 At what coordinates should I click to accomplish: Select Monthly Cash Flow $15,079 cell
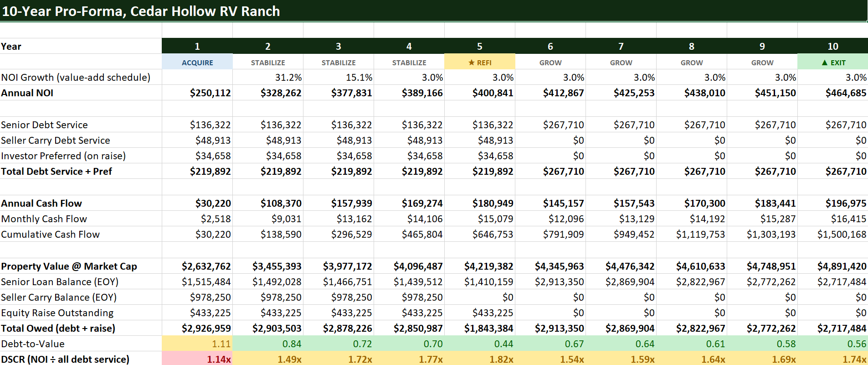click(480, 219)
